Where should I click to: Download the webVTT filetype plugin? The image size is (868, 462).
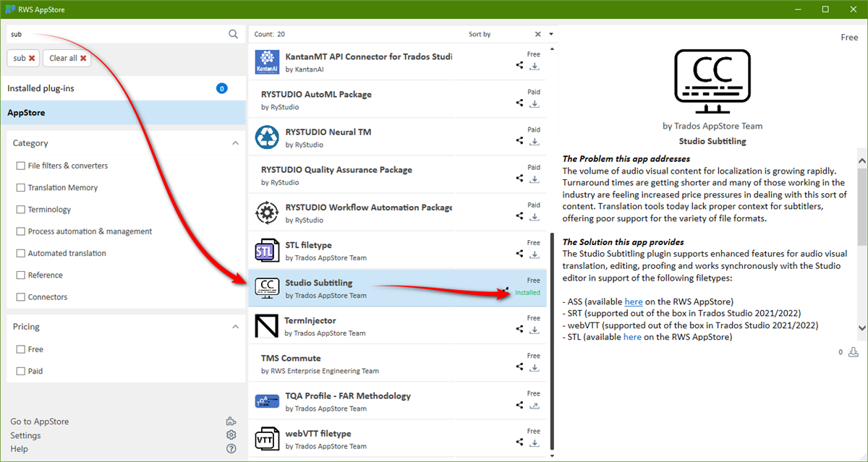pyautogui.click(x=535, y=442)
